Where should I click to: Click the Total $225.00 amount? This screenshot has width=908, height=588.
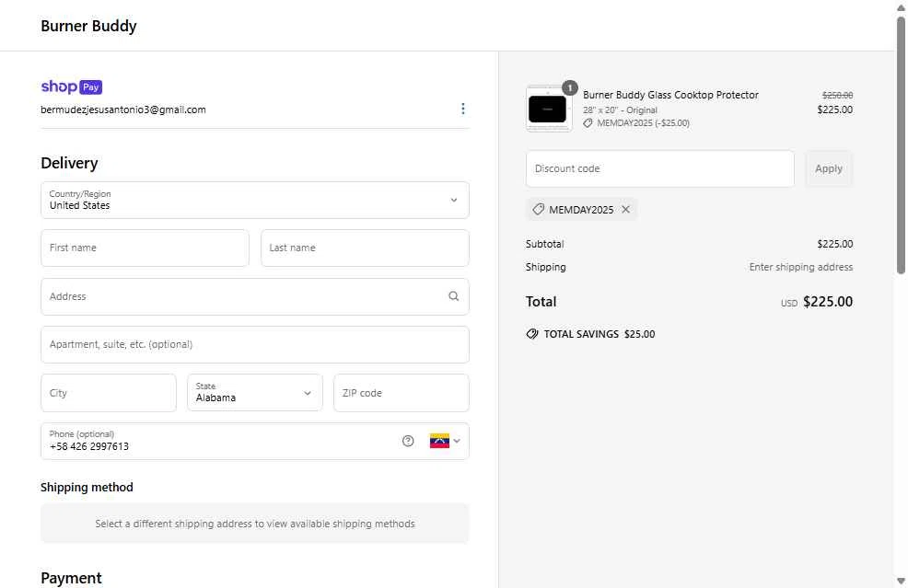(828, 302)
